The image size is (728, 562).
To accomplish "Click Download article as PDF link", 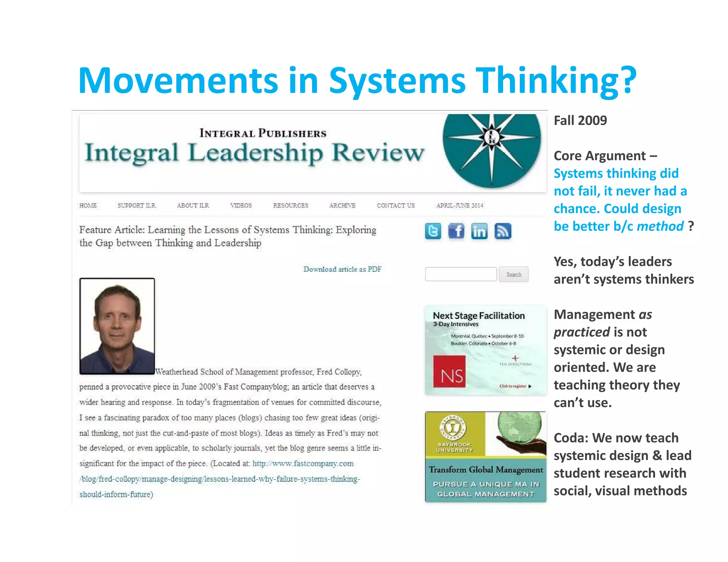I will click(x=342, y=269).
